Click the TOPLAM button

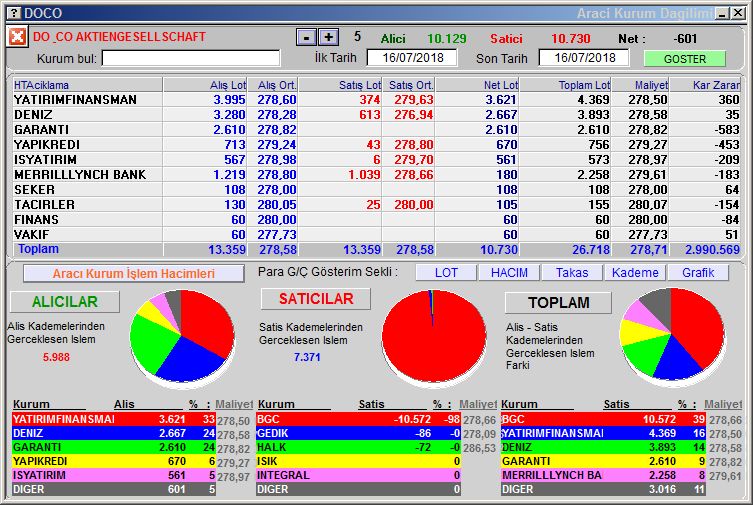pos(559,303)
